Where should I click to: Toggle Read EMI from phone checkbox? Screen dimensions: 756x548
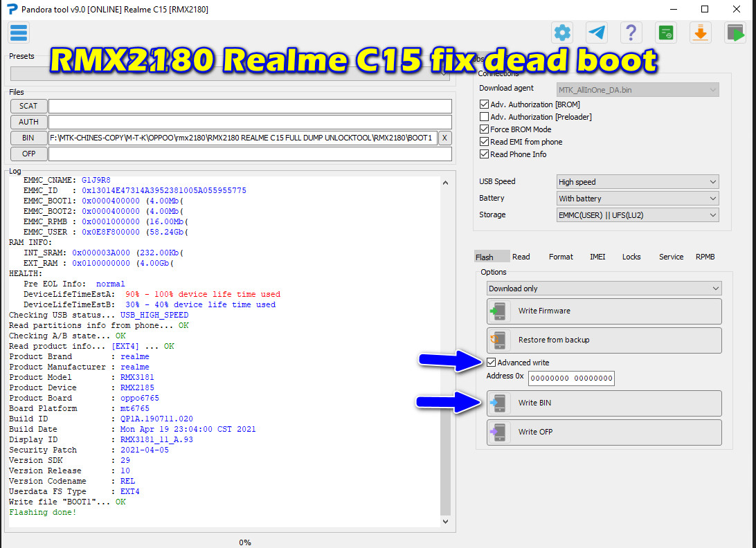pyautogui.click(x=484, y=142)
